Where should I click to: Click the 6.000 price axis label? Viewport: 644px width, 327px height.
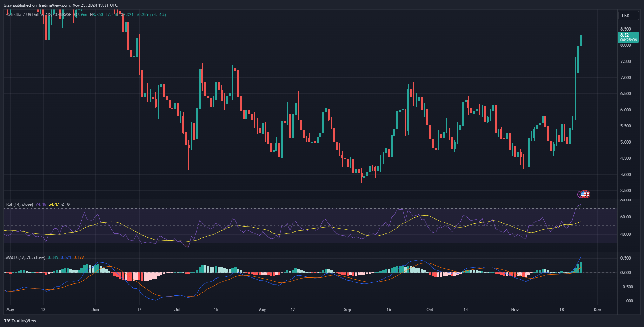pyautogui.click(x=625, y=110)
